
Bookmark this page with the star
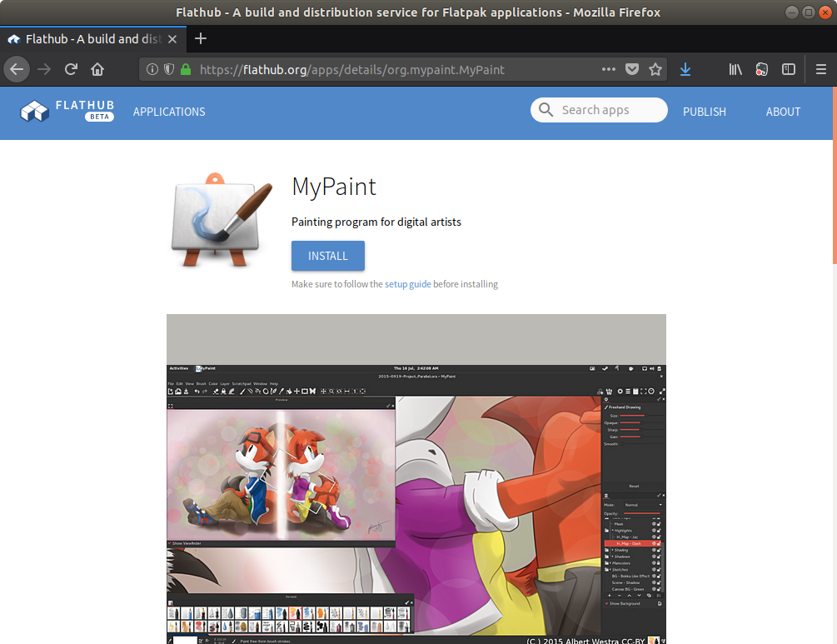pyautogui.click(x=655, y=70)
